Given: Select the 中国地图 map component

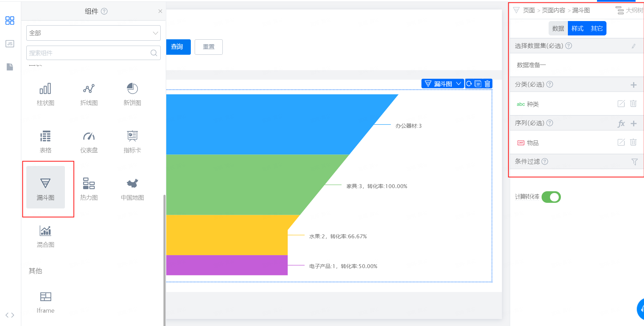Looking at the screenshot, I should pos(132,188).
